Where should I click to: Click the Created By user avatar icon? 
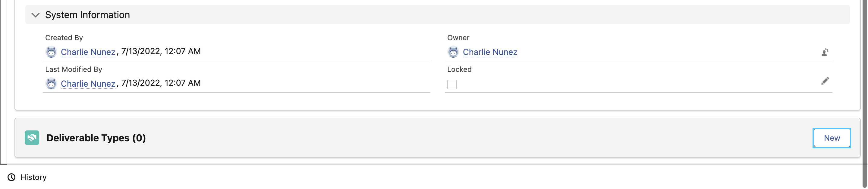coord(51,52)
